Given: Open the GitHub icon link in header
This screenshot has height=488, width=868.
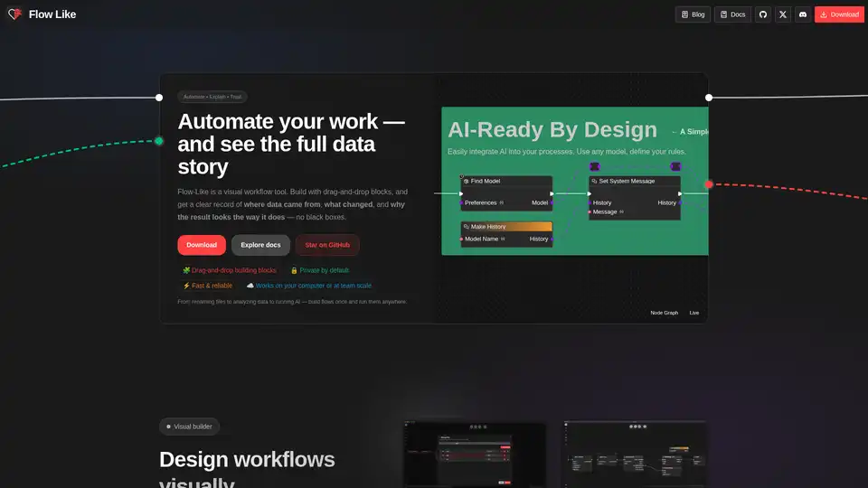Looking at the screenshot, I should tap(763, 14).
